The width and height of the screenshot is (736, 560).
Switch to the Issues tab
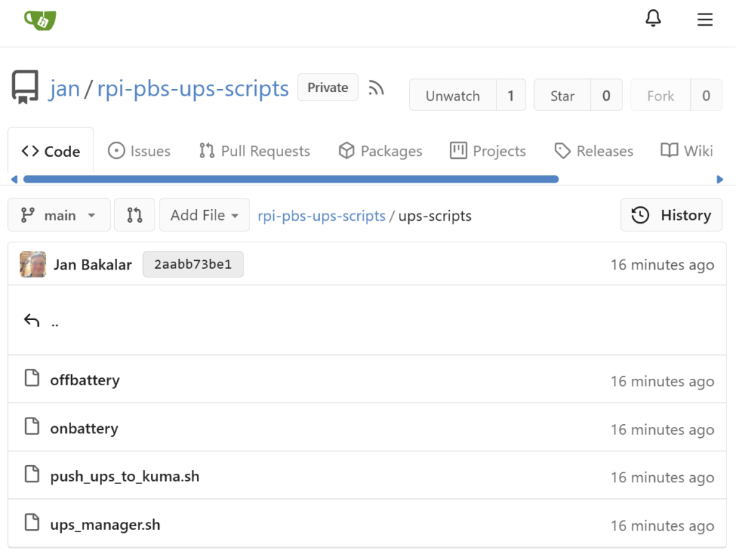tap(139, 150)
